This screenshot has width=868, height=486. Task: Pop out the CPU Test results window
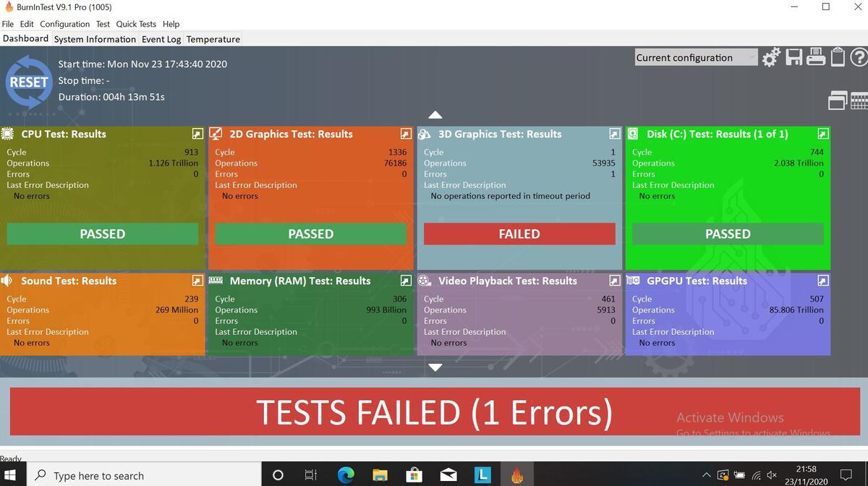click(x=197, y=134)
